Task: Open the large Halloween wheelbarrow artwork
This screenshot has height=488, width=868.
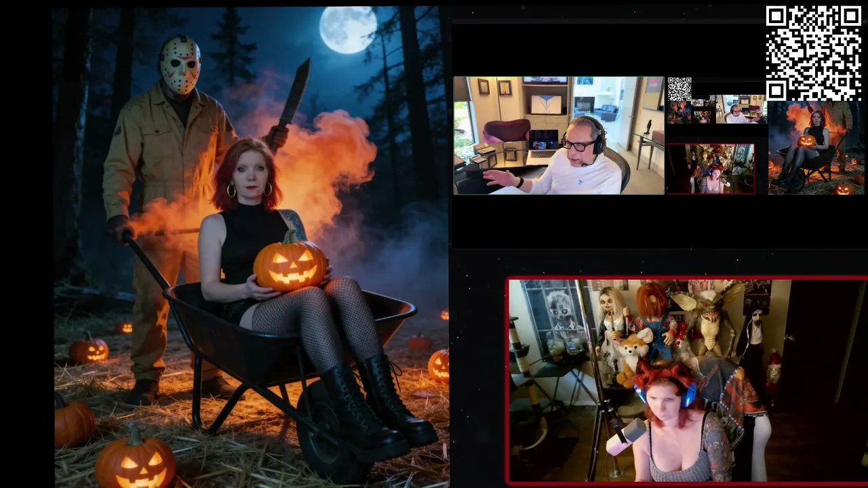Action: coord(252,247)
